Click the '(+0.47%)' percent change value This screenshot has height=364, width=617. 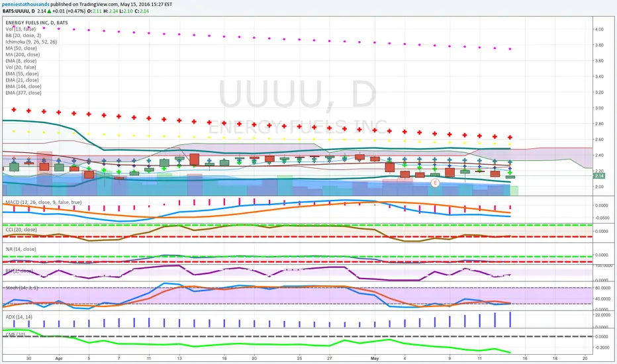pyautogui.click(x=75, y=11)
